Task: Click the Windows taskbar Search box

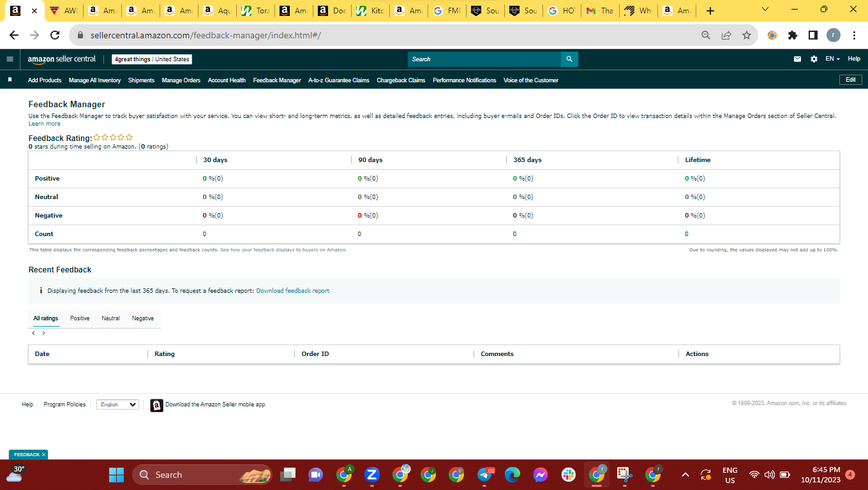Action: pyautogui.click(x=202, y=475)
